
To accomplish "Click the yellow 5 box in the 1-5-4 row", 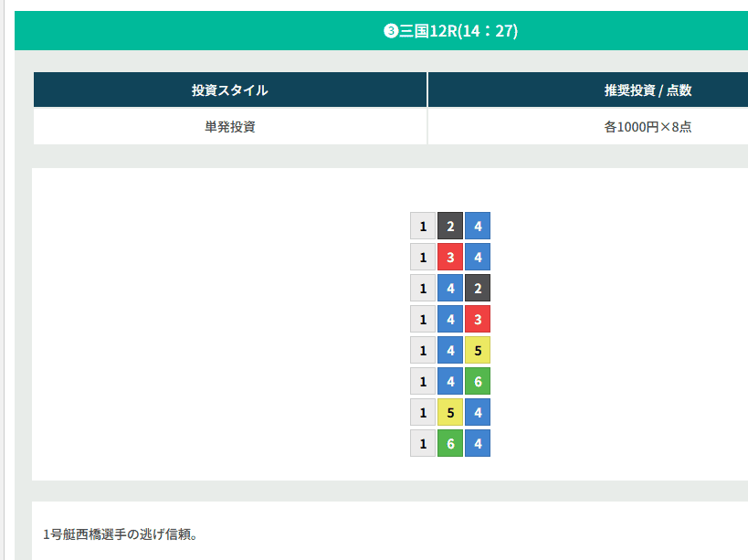I will click(450, 412).
